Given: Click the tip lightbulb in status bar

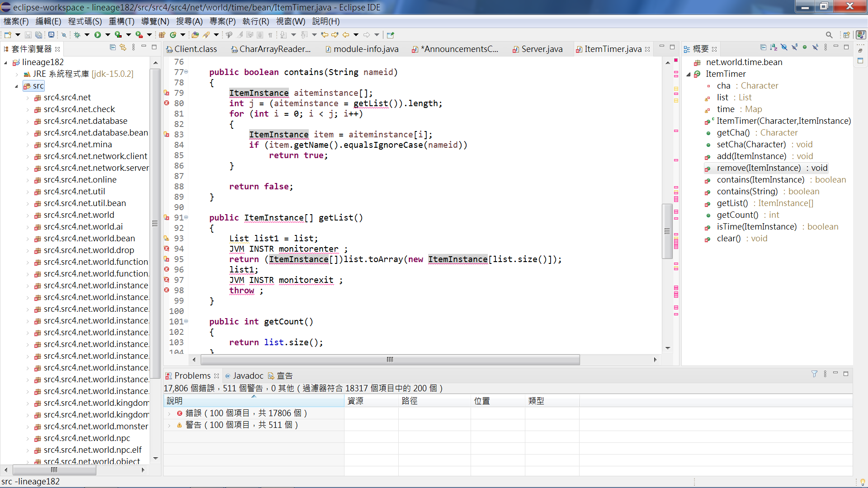Looking at the screenshot, I should 863,482.
